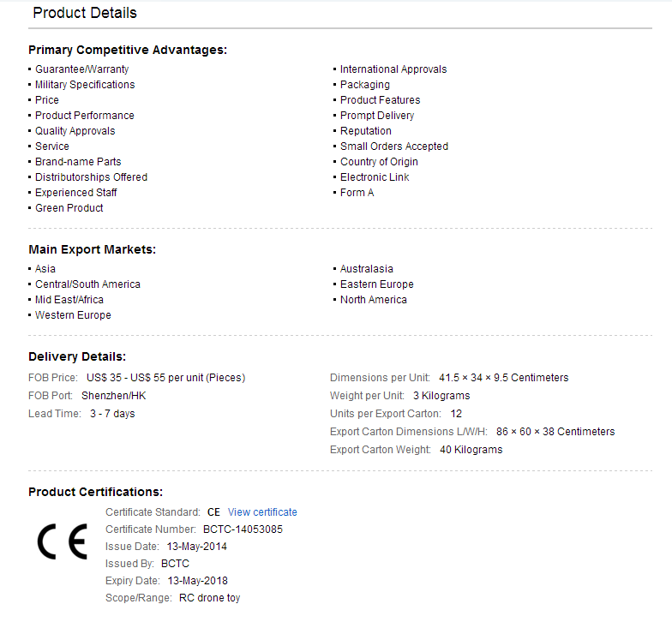Select the International Approvals item
The image size is (672, 622).
[x=393, y=69]
